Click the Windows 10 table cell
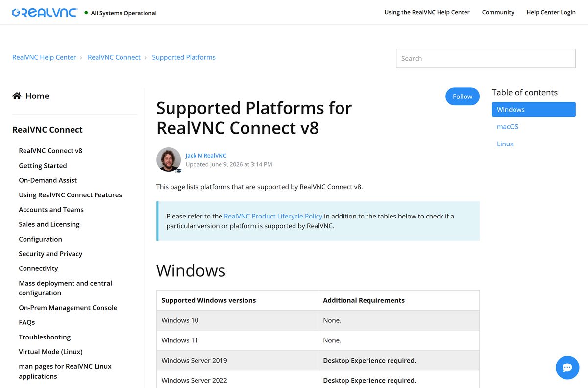588x388 pixels. (x=237, y=320)
